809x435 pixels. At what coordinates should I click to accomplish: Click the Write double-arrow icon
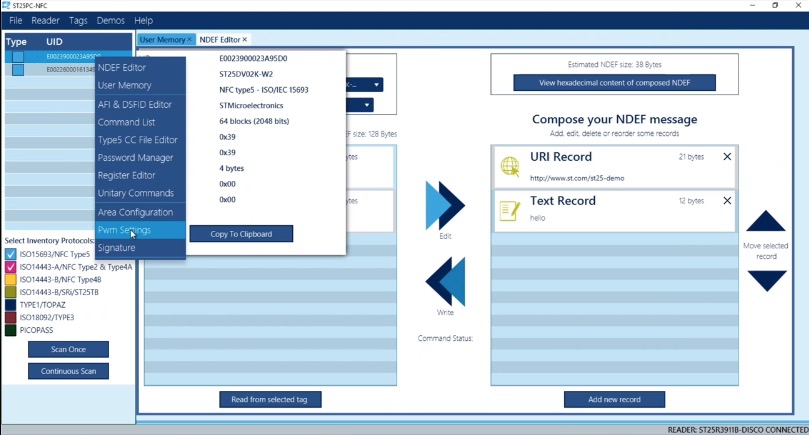(445, 281)
